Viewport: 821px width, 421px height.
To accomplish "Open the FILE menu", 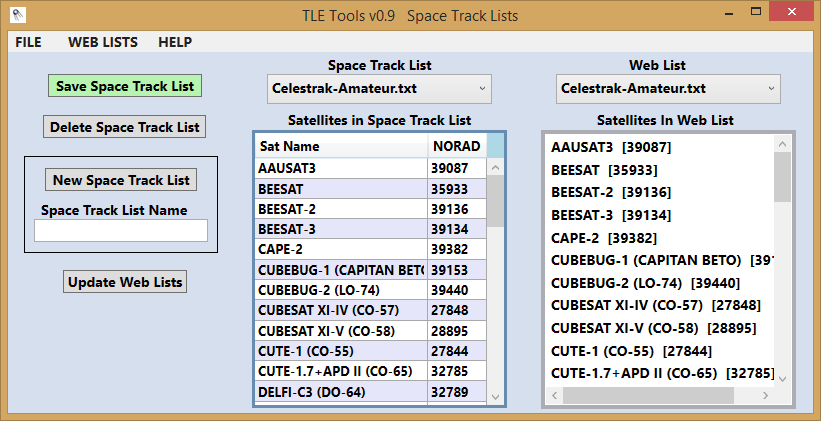I will [28, 42].
